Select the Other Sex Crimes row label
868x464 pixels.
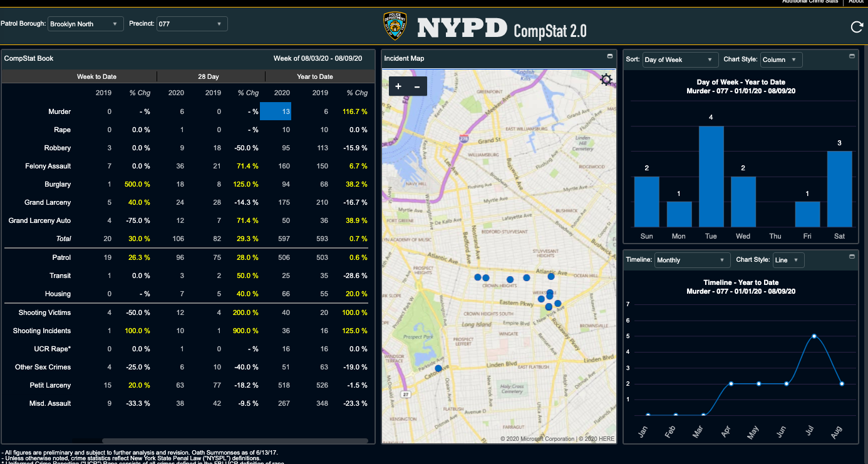point(43,367)
